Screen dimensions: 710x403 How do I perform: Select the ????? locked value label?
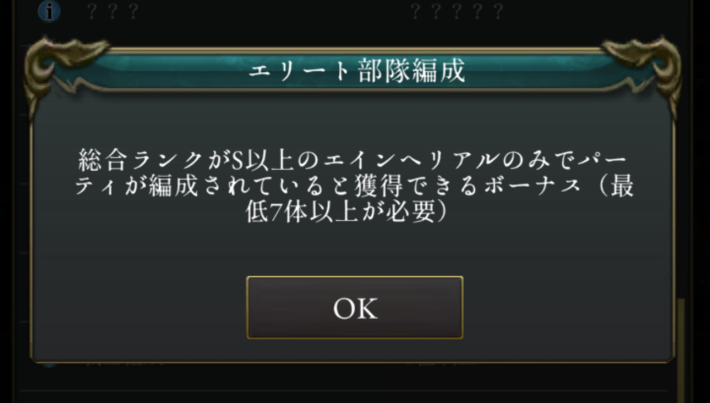click(x=456, y=11)
